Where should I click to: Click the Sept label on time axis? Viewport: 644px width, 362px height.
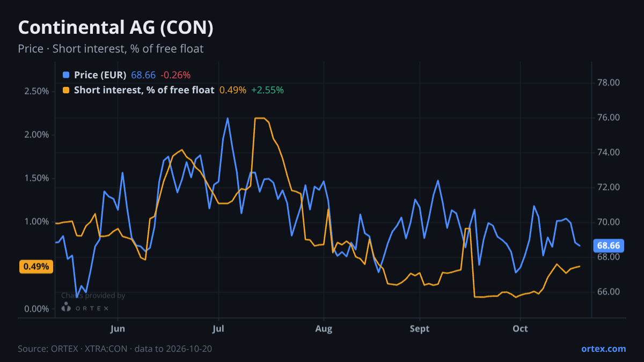420,329
